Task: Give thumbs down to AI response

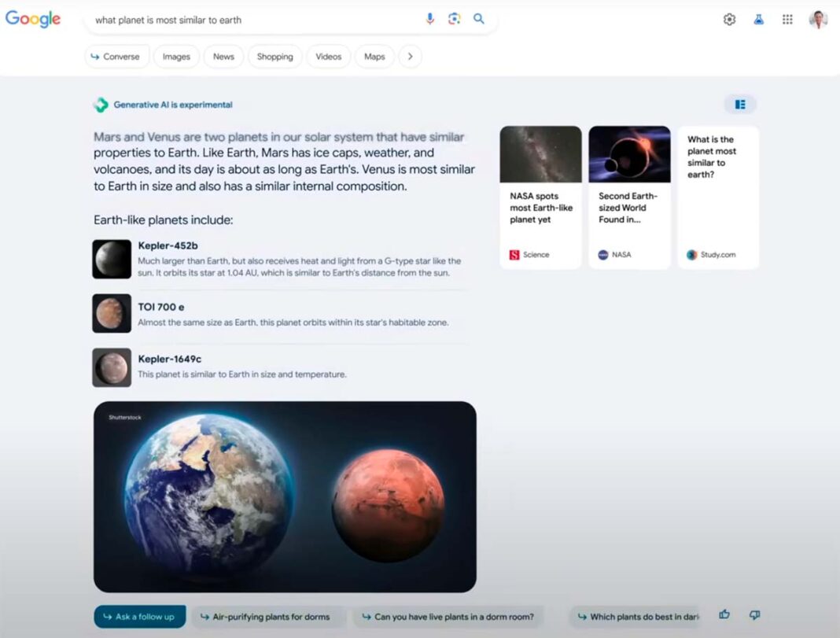Action: tap(754, 615)
